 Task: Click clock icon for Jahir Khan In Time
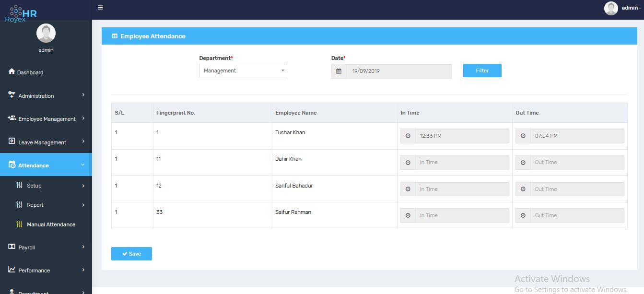tap(408, 163)
